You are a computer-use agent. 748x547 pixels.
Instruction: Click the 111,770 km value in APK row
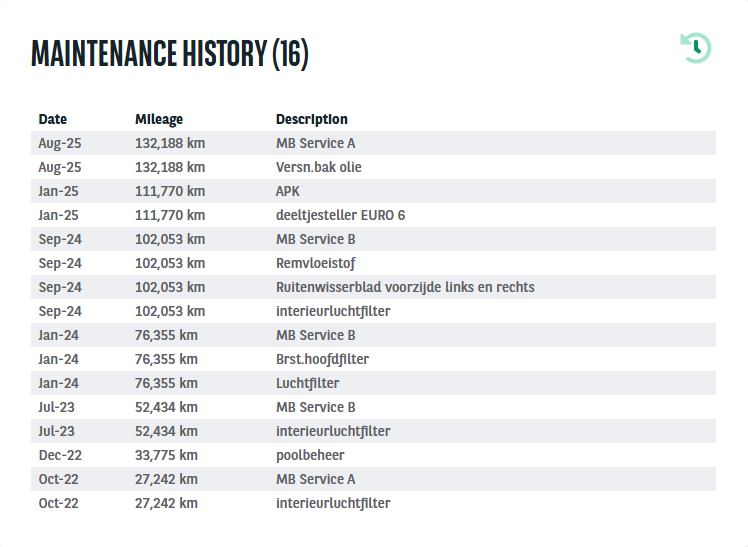coord(170,191)
